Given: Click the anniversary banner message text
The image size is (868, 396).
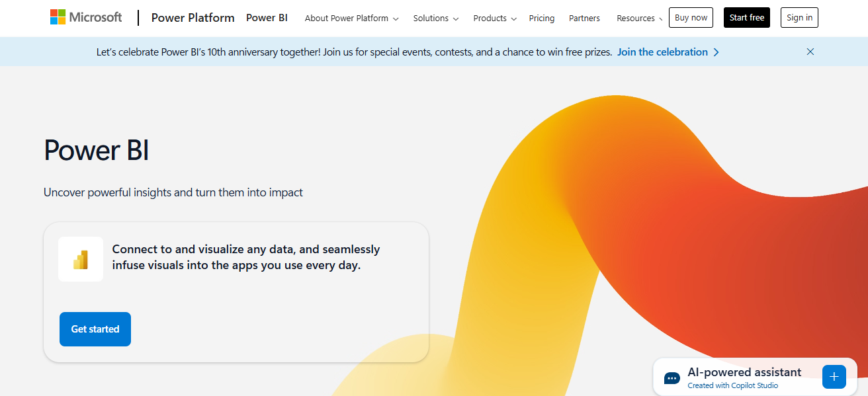Looking at the screenshot, I should (354, 52).
